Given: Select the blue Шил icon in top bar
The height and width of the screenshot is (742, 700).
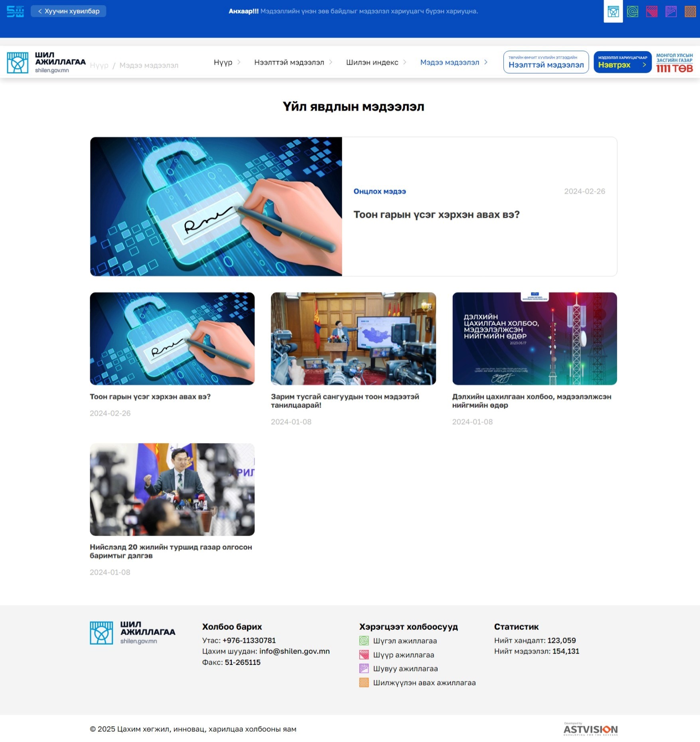Looking at the screenshot, I should coord(613,12).
